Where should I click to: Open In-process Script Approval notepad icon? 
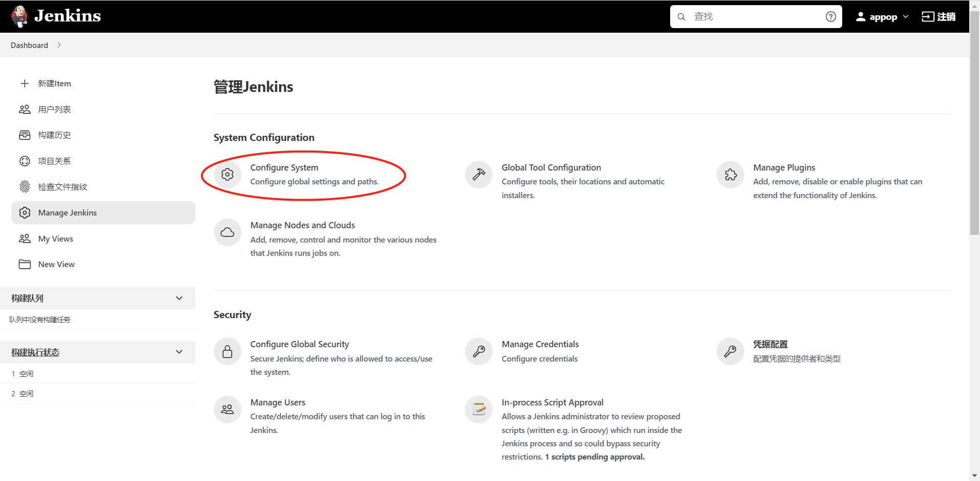coord(479,410)
